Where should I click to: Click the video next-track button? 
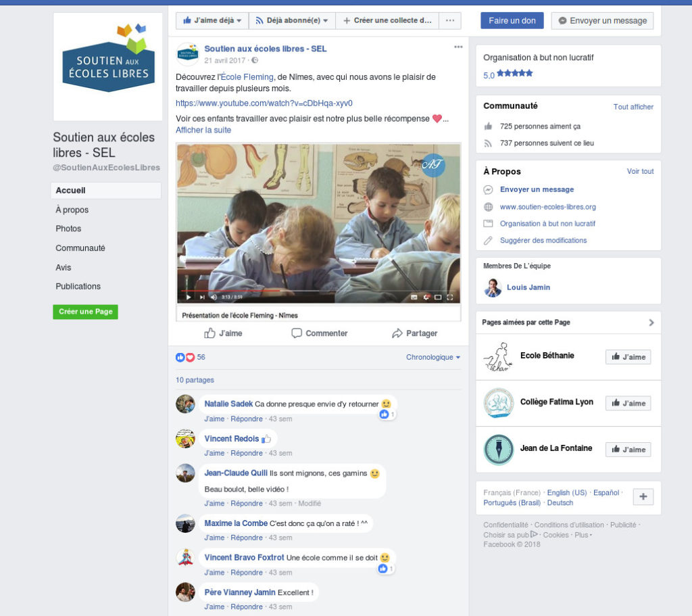202,298
